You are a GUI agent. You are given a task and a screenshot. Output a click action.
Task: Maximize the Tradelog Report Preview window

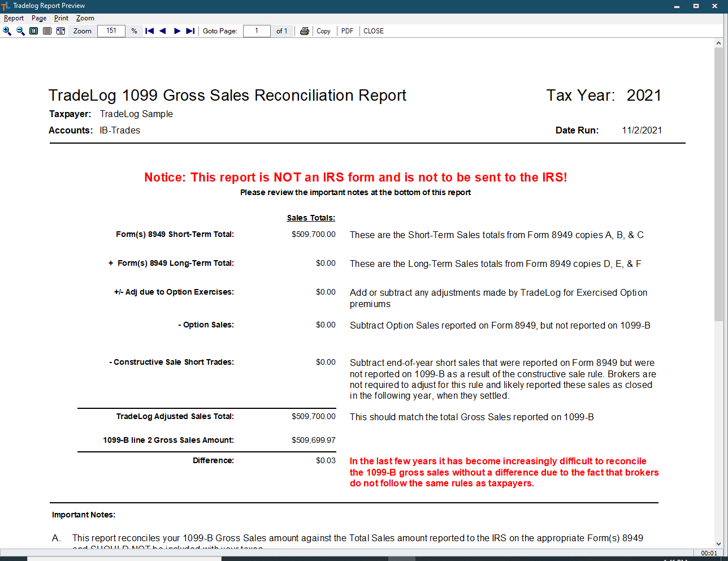pos(696,6)
